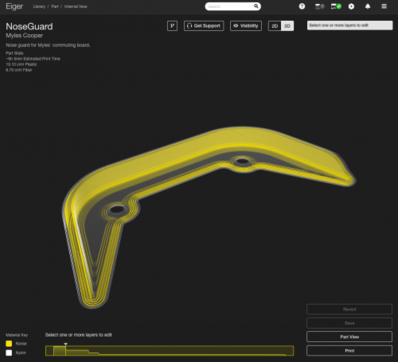Click the layer range slider bar
Screen dimensions: 398x362
(x=169, y=351)
